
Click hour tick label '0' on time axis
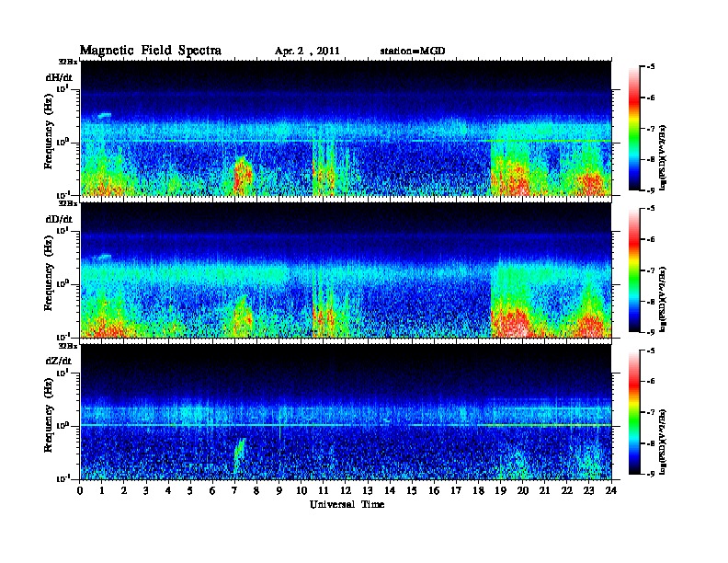80,490
